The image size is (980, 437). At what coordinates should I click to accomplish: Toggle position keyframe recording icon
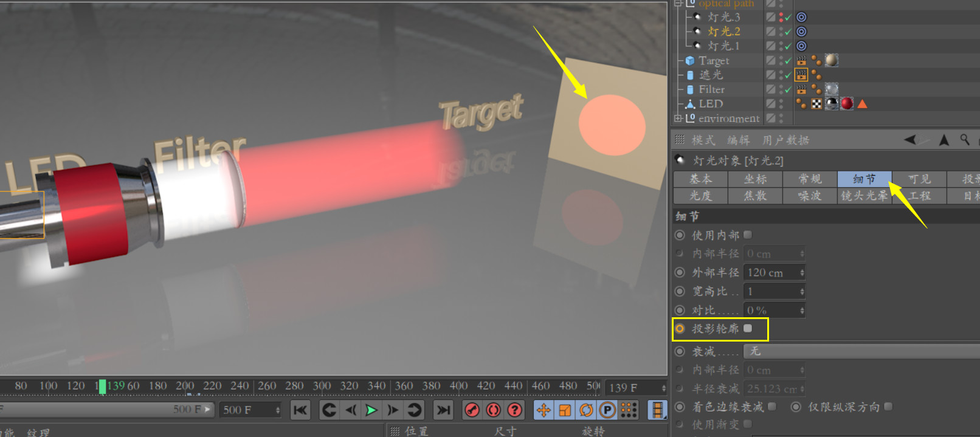click(543, 410)
